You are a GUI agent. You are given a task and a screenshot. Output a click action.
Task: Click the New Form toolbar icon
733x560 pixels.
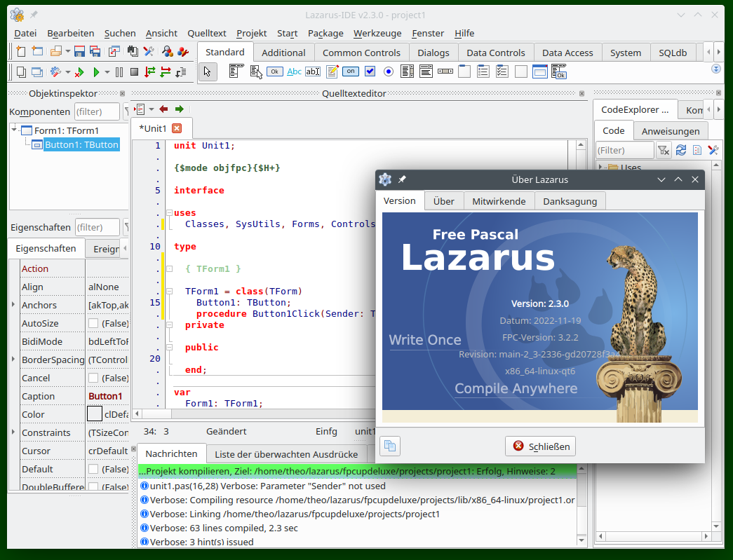pos(37,51)
